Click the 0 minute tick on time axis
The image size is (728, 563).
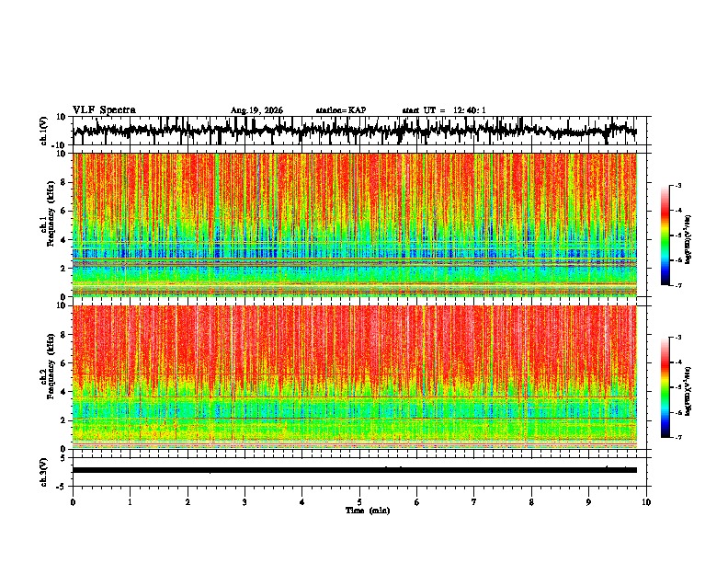[73, 502]
